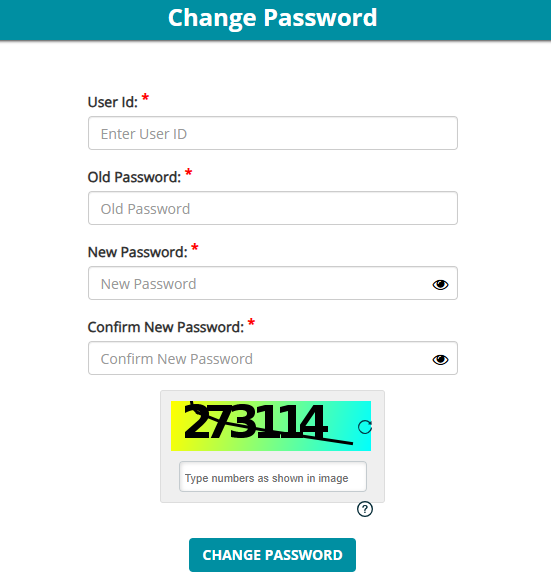Click the red asterisk beside Old Password

pyautogui.click(x=188, y=173)
